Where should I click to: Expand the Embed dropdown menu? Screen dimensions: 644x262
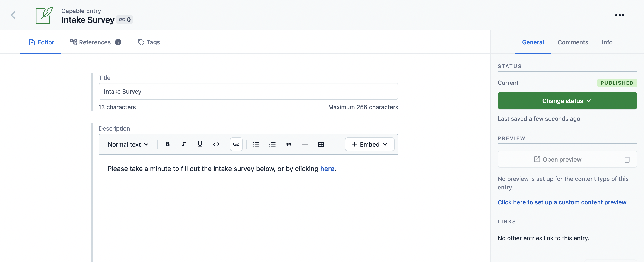click(369, 144)
